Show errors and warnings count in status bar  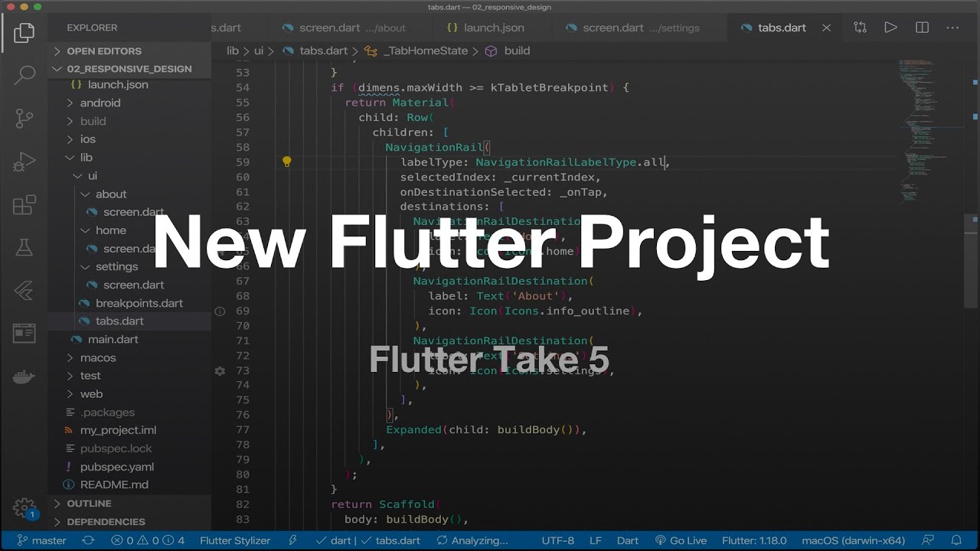point(149,540)
